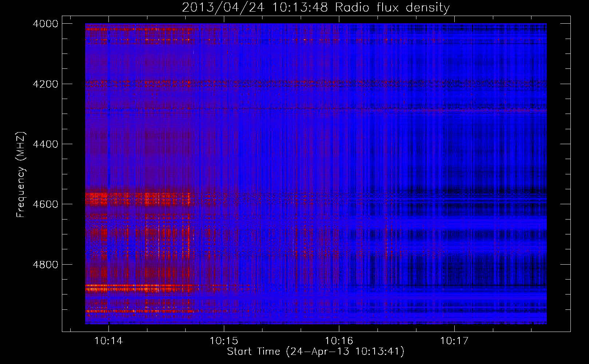Viewport: 589px width, 364px height.
Task: Click the x-axis label 'Start Time (24-Apr-13 10:13:41)'
Action: [316, 352]
